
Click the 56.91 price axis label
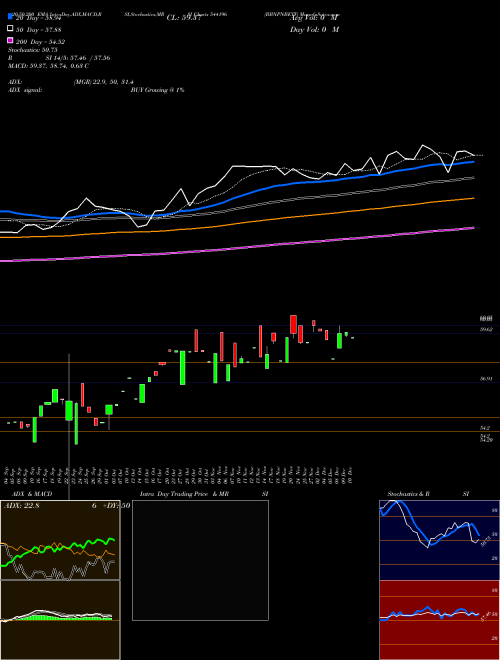point(486,379)
